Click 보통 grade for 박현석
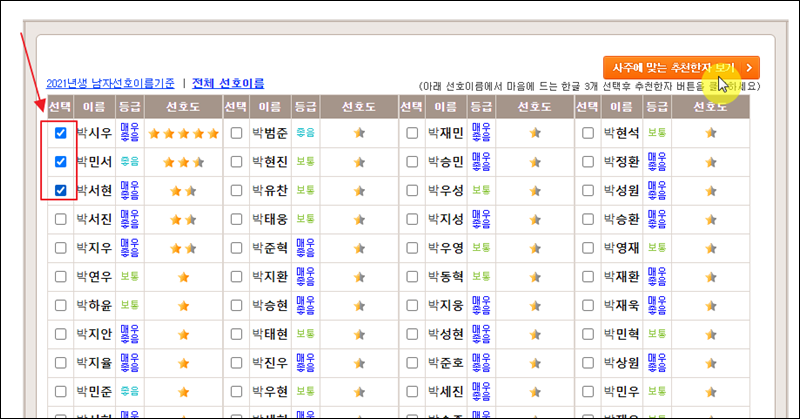The image size is (800, 419). coord(657,133)
